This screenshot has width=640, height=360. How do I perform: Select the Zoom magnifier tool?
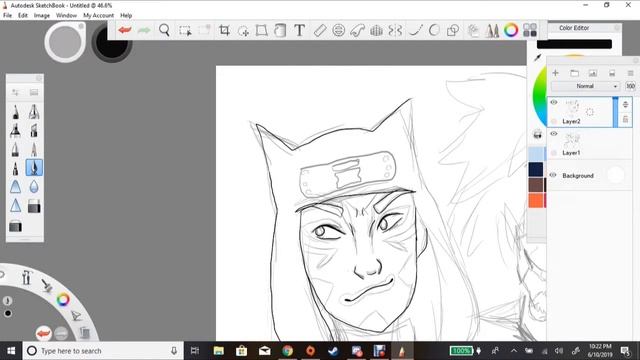164,30
